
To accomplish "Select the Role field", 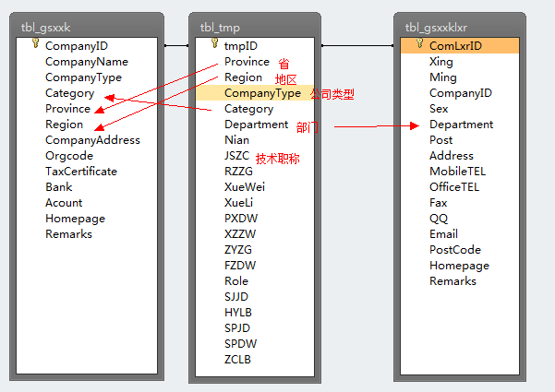I will [x=236, y=281].
